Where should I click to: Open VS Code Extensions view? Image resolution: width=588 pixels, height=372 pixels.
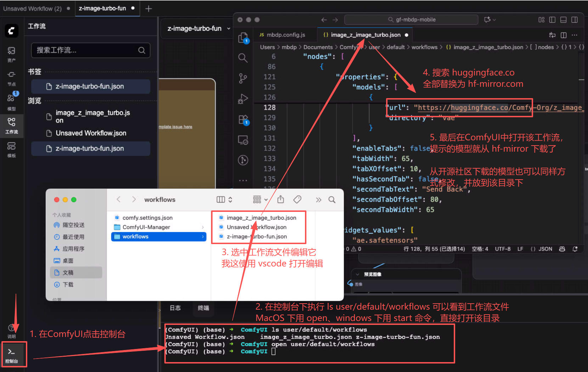click(243, 120)
